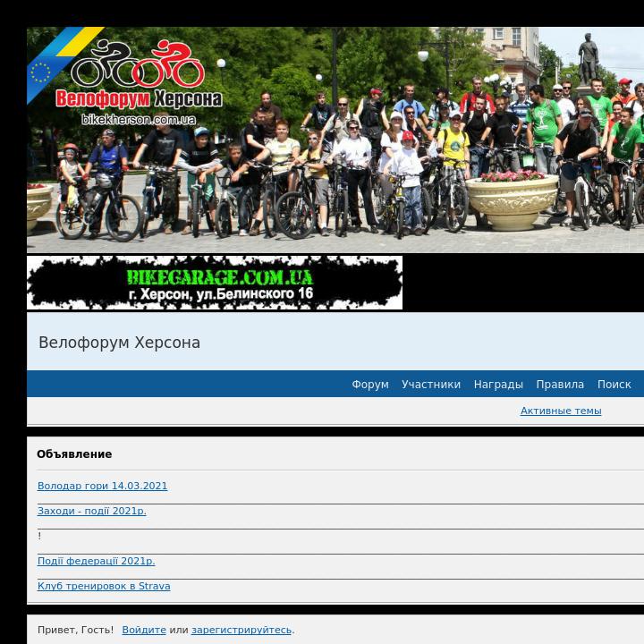Open the Події федерації 2021р. link

point(96,561)
